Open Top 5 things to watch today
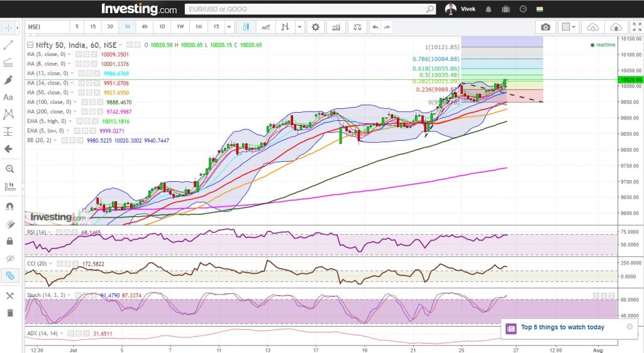The image size is (644, 353). coord(562,327)
